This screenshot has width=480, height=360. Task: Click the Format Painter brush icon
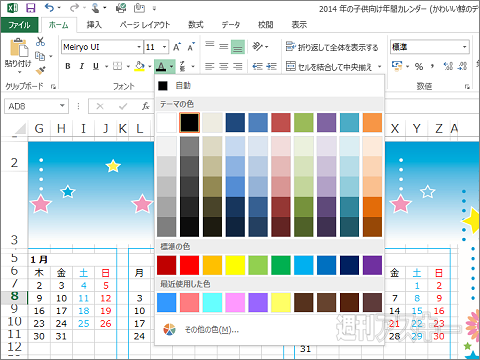[40, 71]
